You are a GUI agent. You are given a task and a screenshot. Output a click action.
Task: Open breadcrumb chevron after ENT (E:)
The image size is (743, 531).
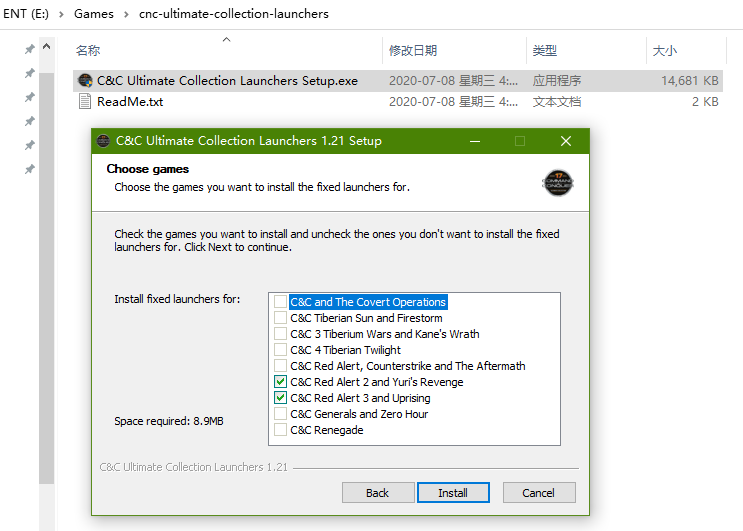coord(61,14)
